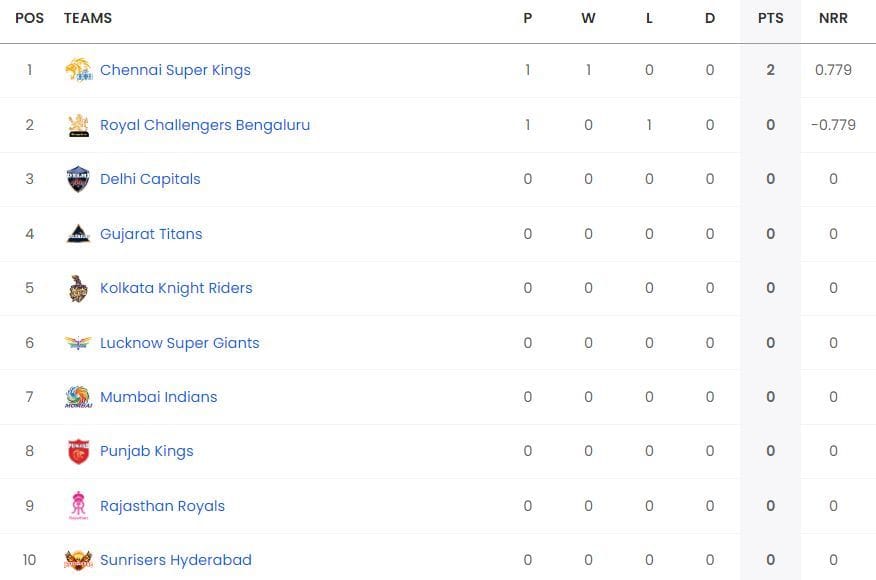Open the Mumbai Indians team page

158,396
